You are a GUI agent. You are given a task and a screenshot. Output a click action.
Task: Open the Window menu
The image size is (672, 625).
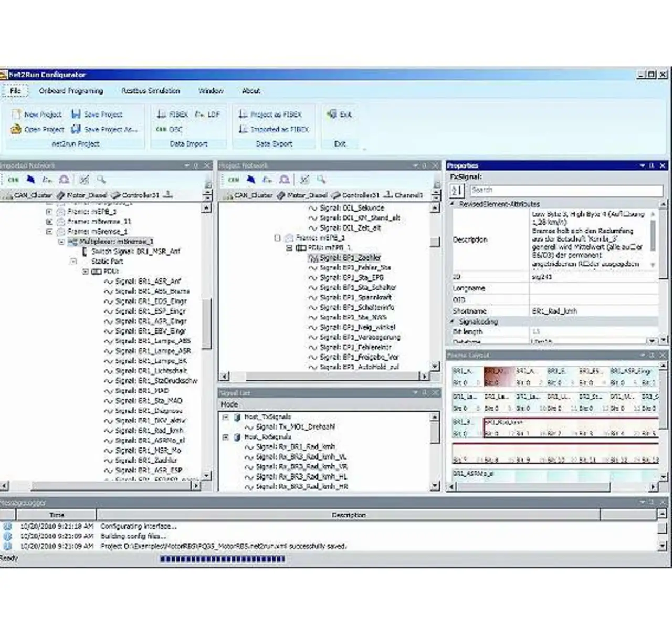tap(211, 91)
